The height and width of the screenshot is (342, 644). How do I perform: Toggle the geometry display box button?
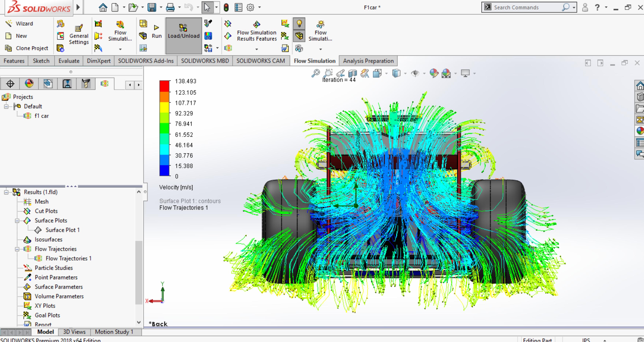coord(299,36)
